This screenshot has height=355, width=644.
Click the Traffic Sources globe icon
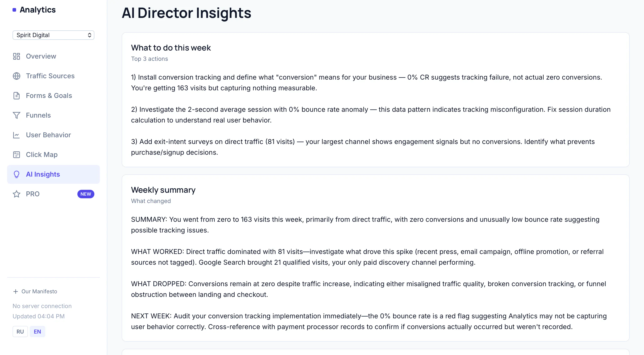pos(17,76)
